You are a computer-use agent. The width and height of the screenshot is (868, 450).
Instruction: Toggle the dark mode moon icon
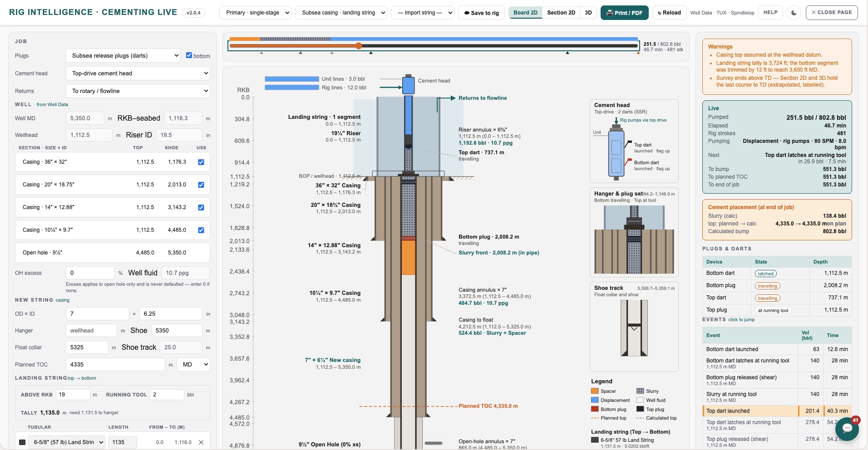794,13
